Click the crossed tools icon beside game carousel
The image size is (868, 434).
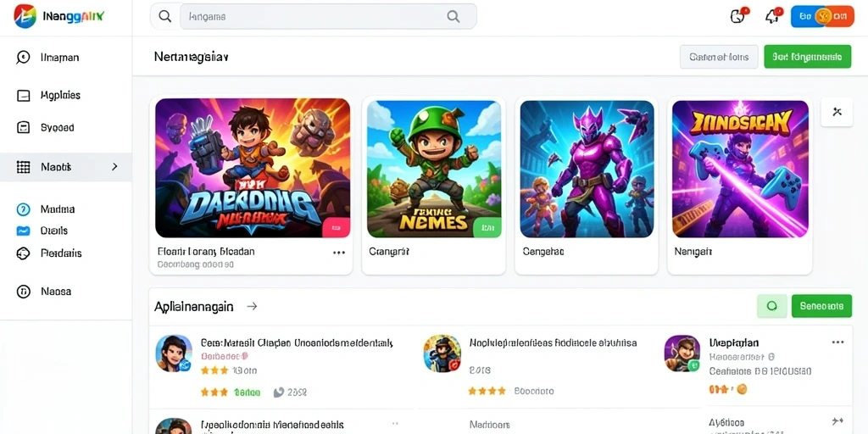tap(837, 112)
